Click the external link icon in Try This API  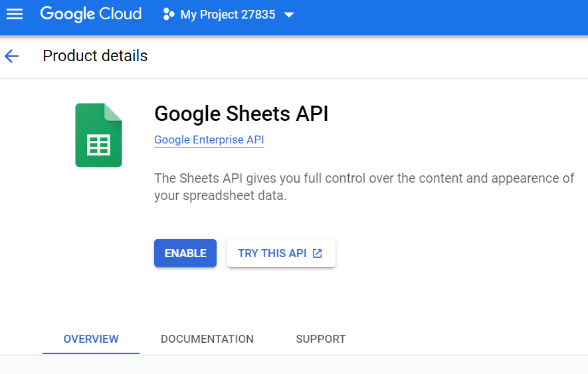318,253
